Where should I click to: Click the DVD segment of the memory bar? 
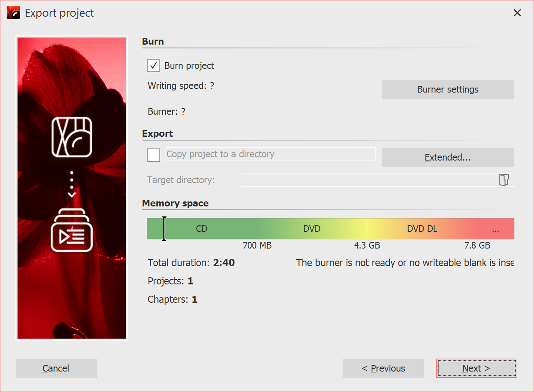(x=311, y=229)
